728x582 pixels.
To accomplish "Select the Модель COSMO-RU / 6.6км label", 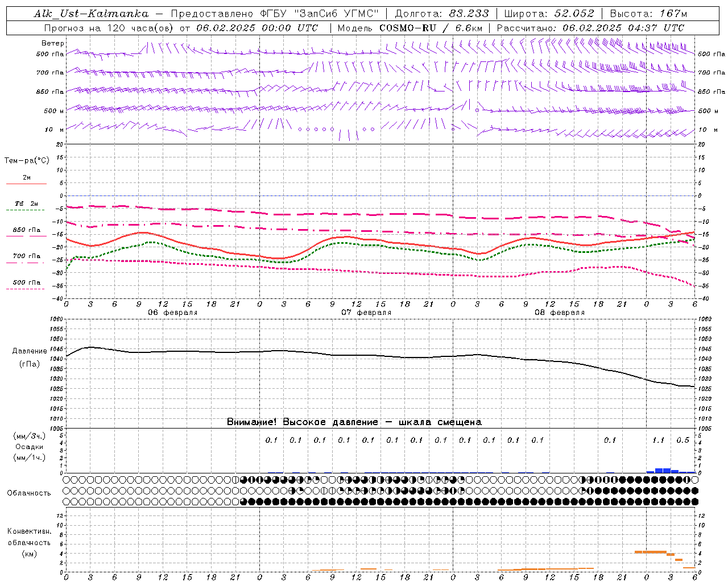I will pos(410,28).
